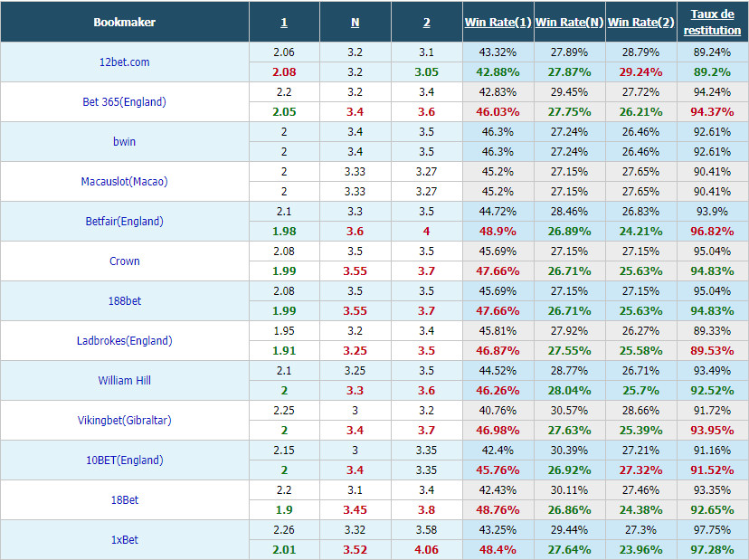Open the 10BET(England) bookmaker link
Screen dimensions: 749x560
pos(124,460)
